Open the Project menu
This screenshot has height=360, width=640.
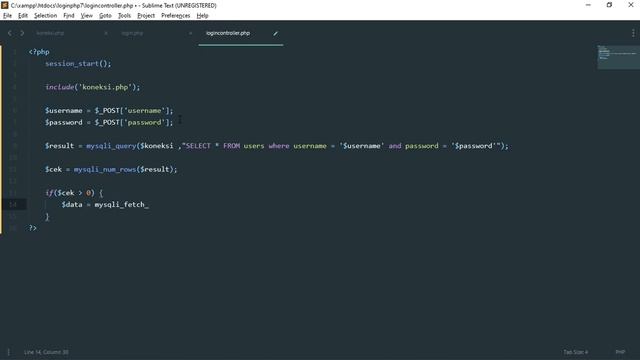click(146, 16)
